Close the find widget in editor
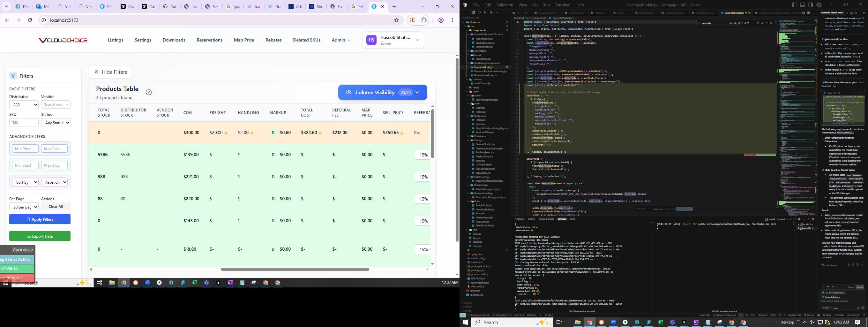868x327 pixels. 771,23
